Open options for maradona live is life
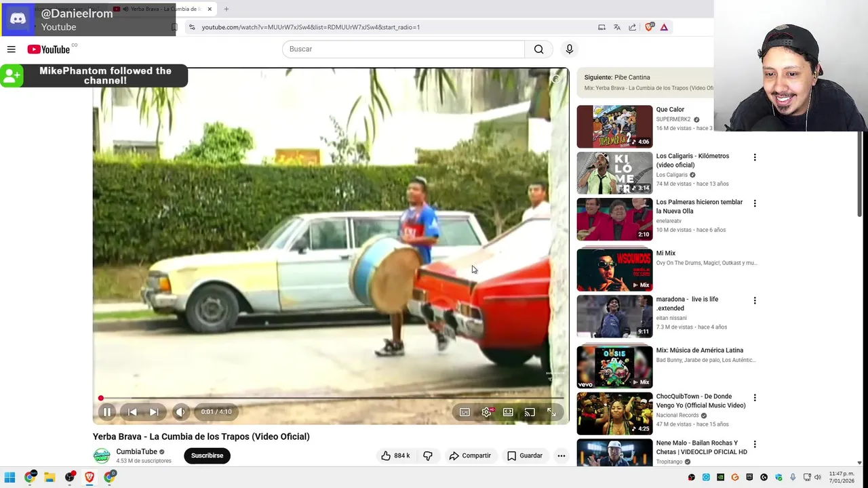868x488 pixels. (755, 300)
